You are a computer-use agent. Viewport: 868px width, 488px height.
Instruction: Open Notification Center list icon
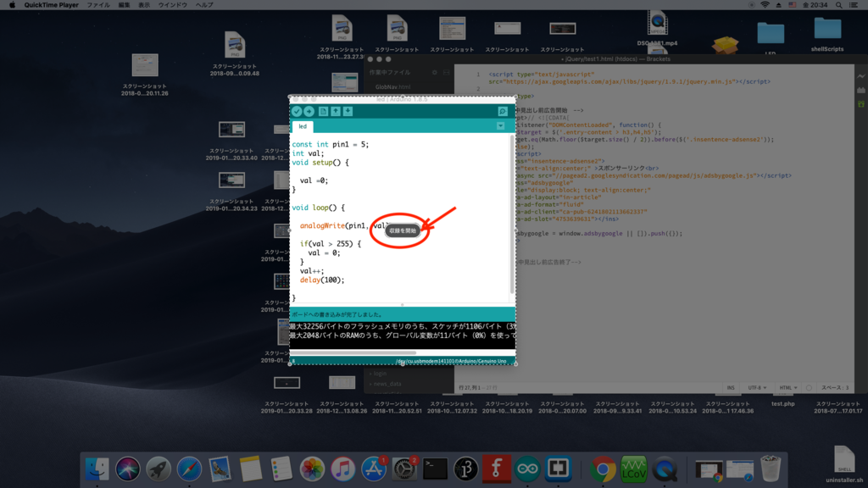click(x=854, y=5)
